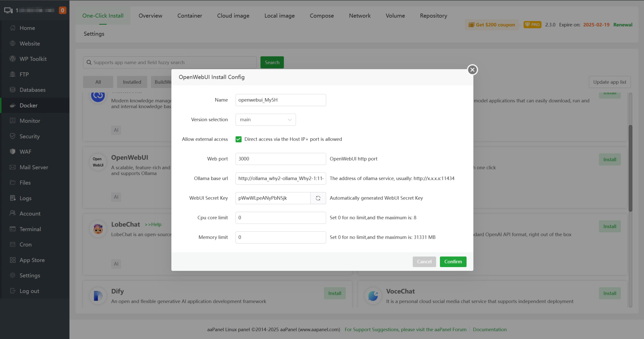Switch to the Network tab
The image size is (644, 339).
click(359, 15)
